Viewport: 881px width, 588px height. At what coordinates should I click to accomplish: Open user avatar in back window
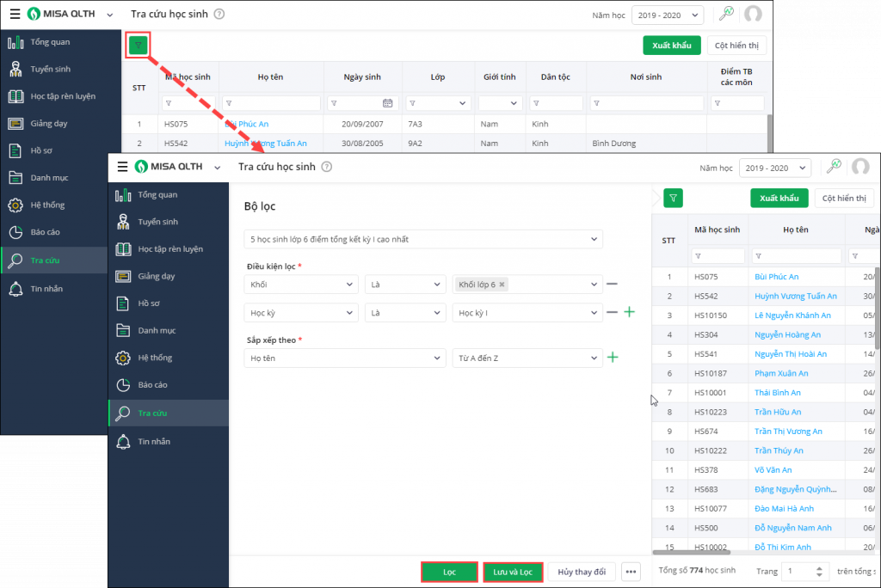point(753,14)
